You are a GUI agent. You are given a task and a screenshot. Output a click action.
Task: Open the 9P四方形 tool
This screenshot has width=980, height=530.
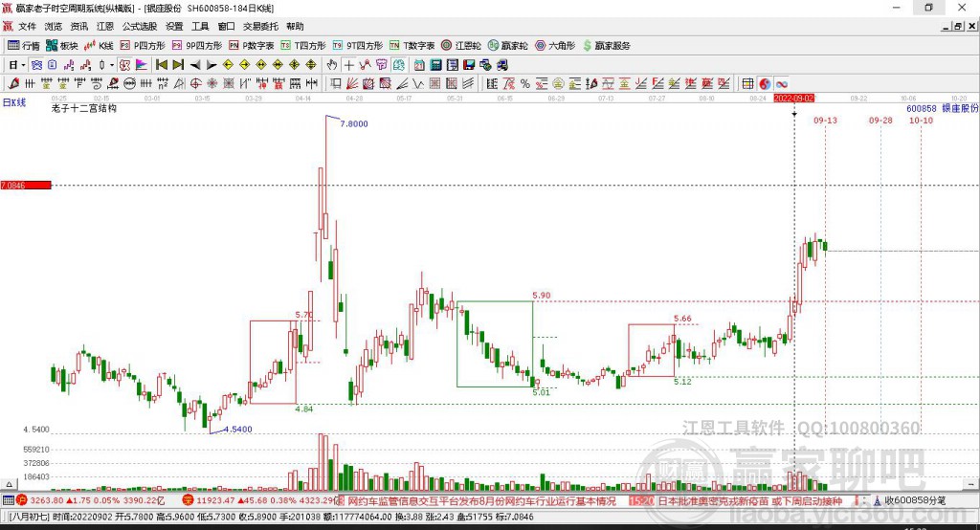click(x=197, y=46)
